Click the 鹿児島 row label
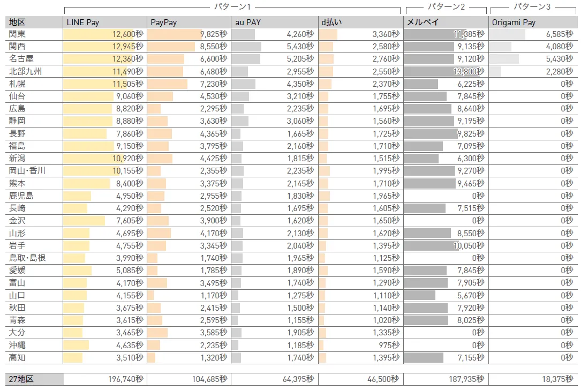 21,196
